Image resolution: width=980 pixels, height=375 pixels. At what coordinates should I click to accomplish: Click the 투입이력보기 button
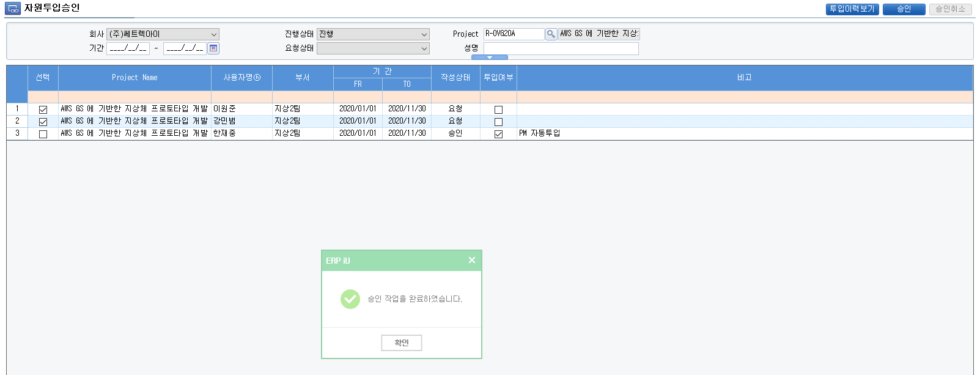point(852,9)
